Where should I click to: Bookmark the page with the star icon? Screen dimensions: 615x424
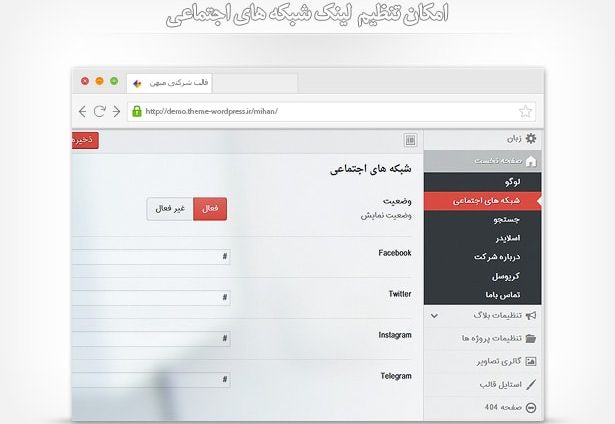[526, 111]
